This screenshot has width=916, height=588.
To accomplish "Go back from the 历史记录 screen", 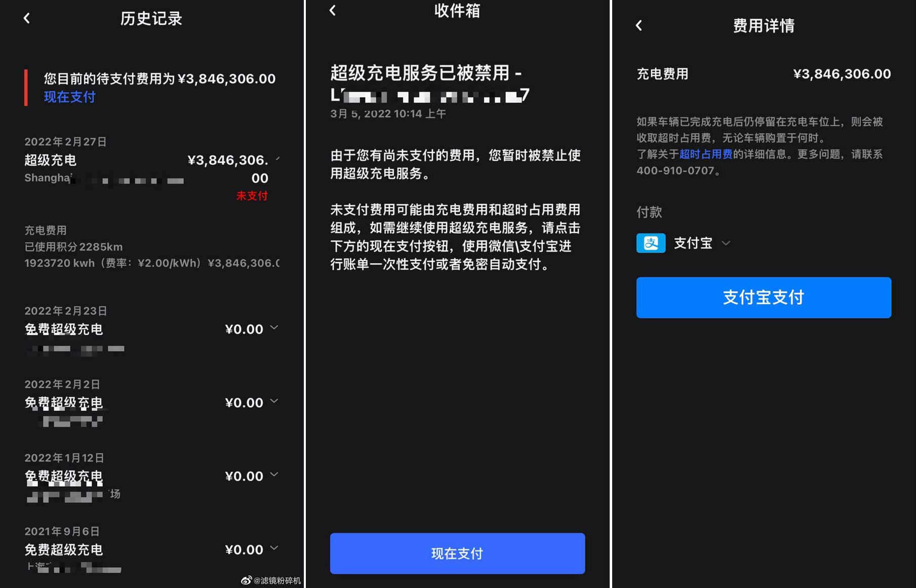I will [27, 19].
